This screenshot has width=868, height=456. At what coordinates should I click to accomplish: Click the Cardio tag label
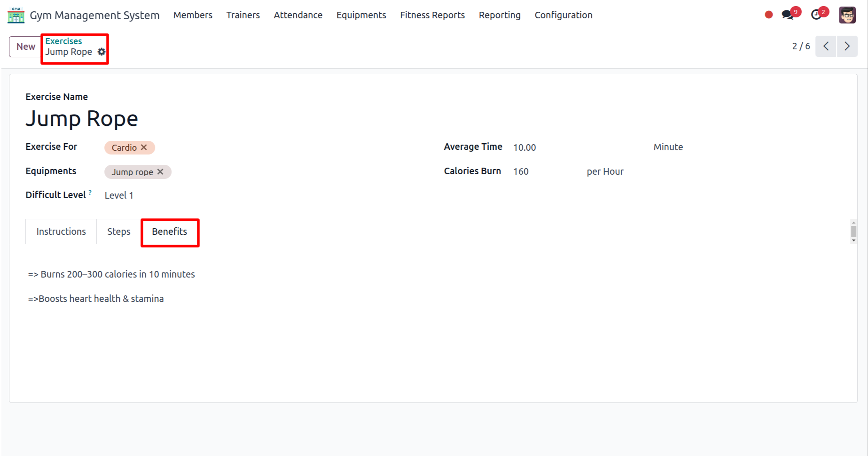click(124, 147)
